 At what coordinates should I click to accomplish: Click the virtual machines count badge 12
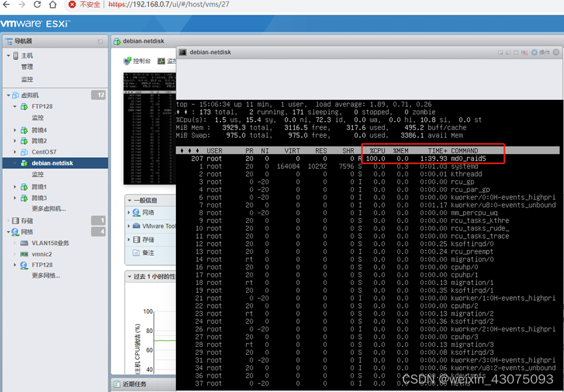[98, 95]
